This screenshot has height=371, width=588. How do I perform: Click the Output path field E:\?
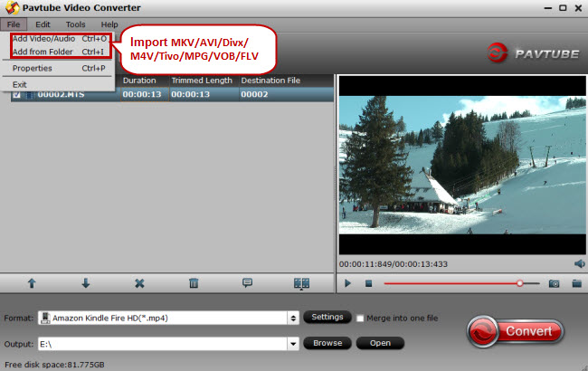[x=163, y=344]
